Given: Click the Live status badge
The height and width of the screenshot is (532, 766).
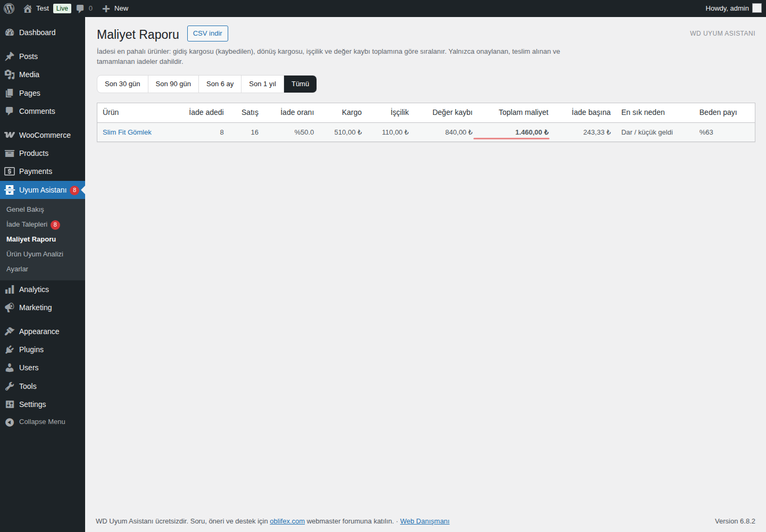Looking at the screenshot, I should 62,9.
